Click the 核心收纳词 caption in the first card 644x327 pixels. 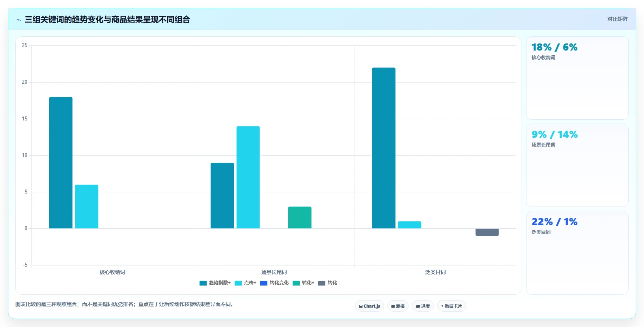click(x=543, y=58)
